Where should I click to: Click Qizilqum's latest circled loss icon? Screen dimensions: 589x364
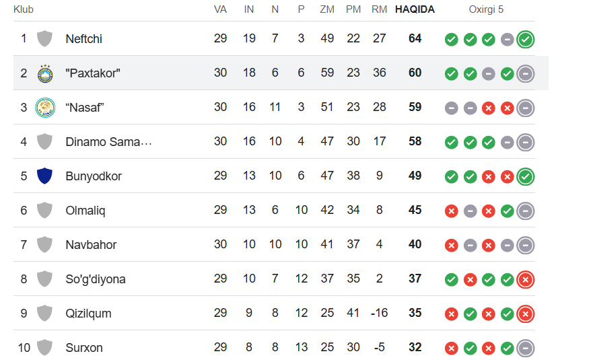coord(526,314)
